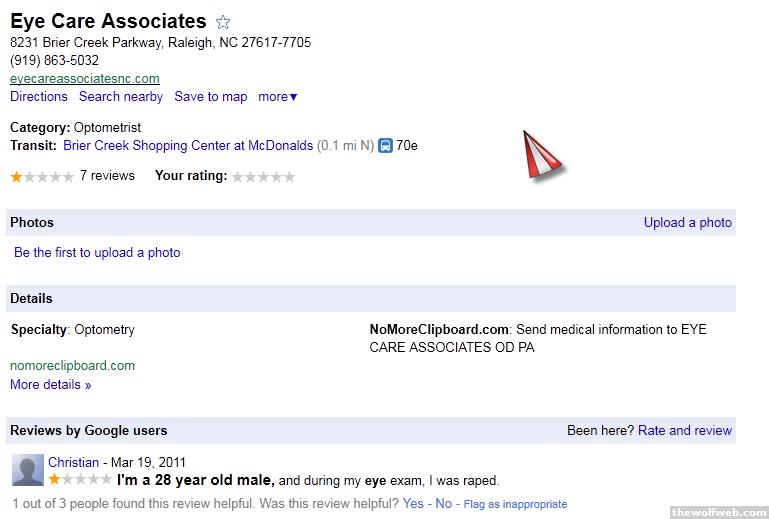Click Upload a photo link

coord(687,223)
